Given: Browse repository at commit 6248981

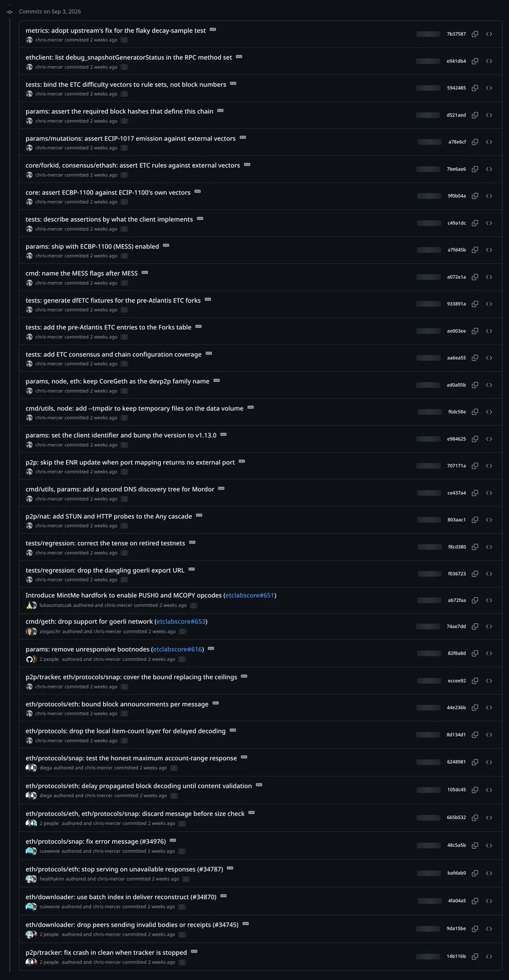Looking at the screenshot, I should point(489,762).
